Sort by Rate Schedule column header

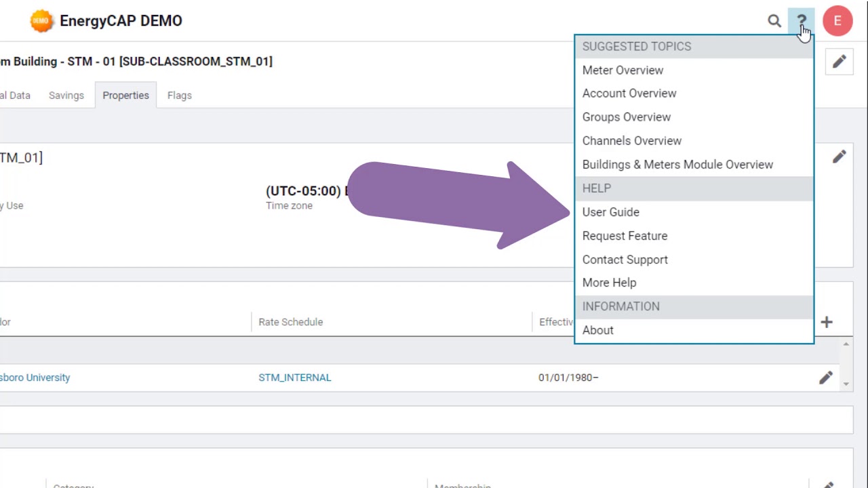pos(290,322)
